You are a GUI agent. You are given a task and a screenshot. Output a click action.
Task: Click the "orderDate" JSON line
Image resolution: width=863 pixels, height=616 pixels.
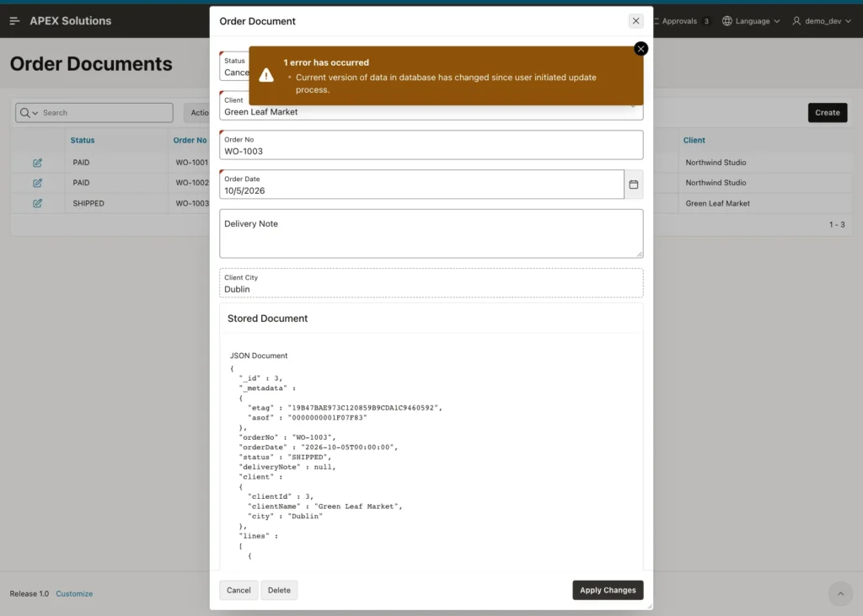coord(318,447)
